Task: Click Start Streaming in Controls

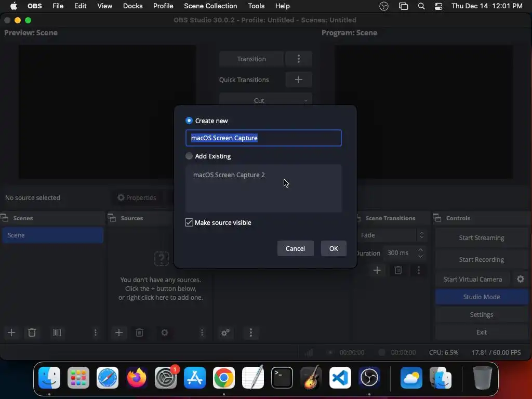Action: [x=482, y=238]
